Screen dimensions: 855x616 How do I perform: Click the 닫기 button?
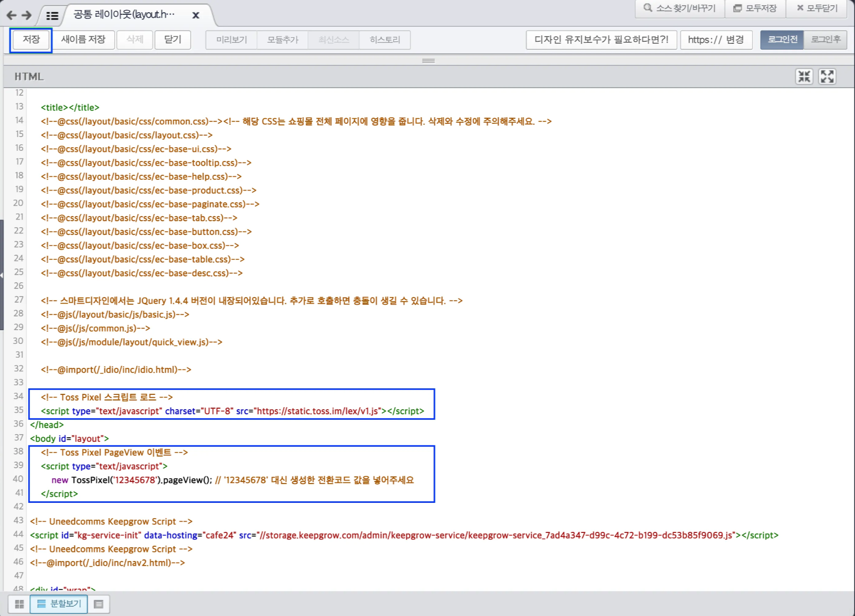[x=173, y=39]
